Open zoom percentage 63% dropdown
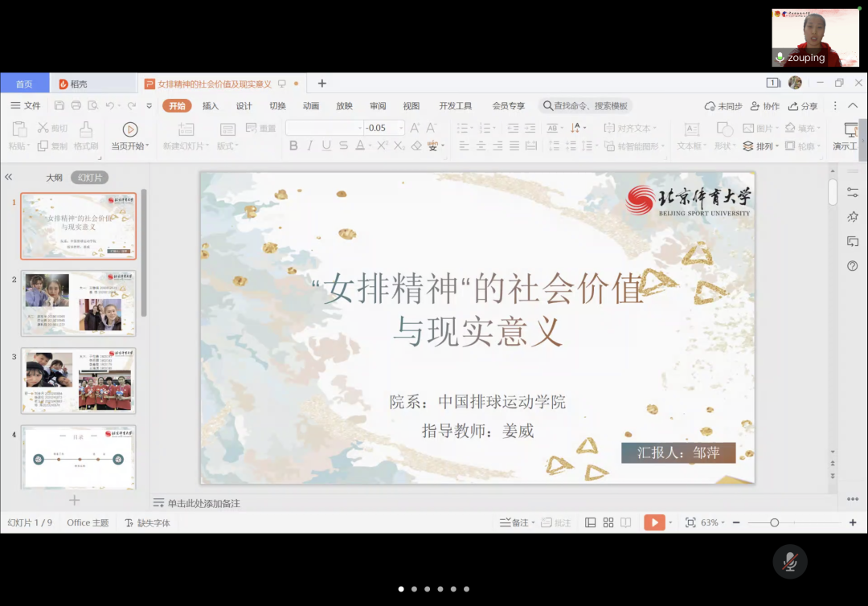This screenshot has width=868, height=606. point(712,522)
